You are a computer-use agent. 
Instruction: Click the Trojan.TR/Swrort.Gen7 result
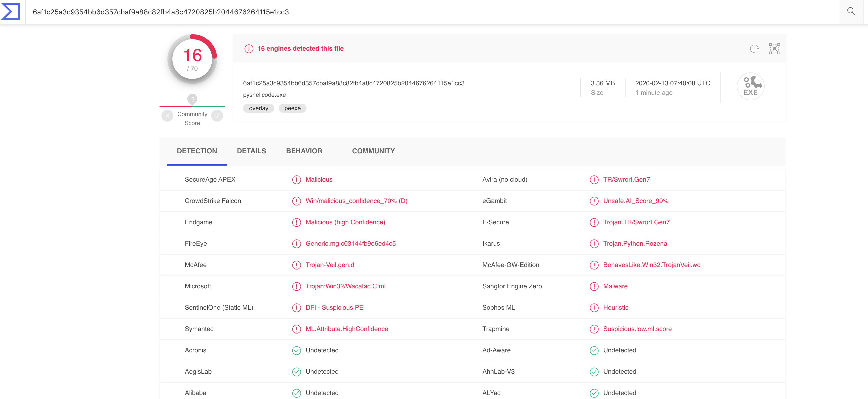pos(636,222)
